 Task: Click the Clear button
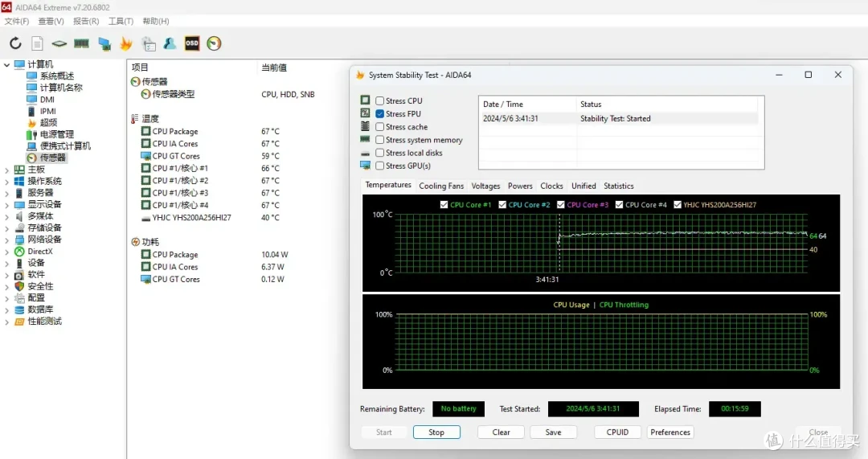tap(501, 432)
